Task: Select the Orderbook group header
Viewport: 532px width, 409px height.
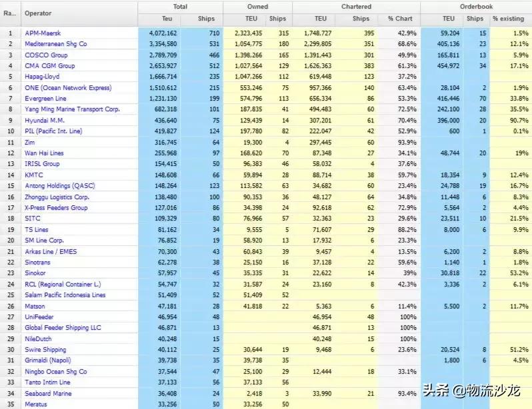Action: tap(476, 7)
